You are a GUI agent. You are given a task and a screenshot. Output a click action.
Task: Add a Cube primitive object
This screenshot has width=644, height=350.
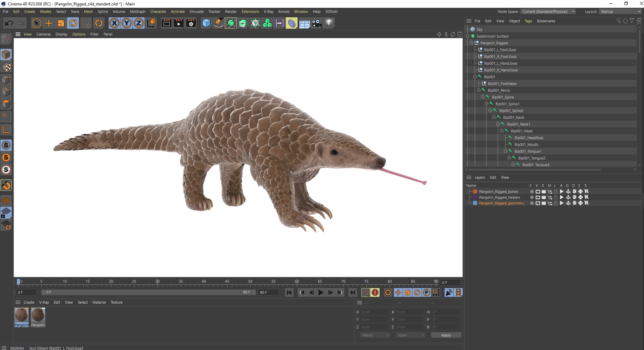[x=206, y=23]
